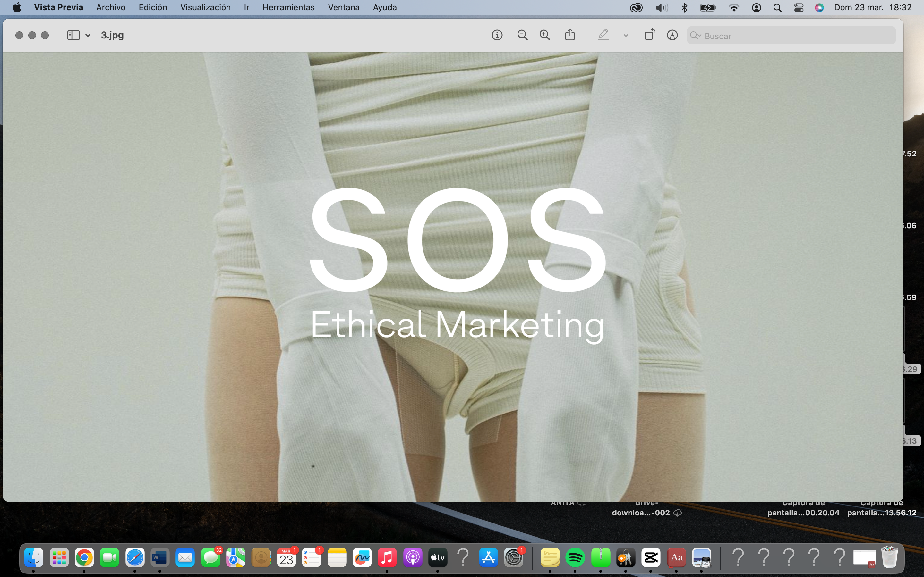This screenshot has width=924, height=577.
Task: Rotate the image with toolbar icon
Action: (649, 35)
